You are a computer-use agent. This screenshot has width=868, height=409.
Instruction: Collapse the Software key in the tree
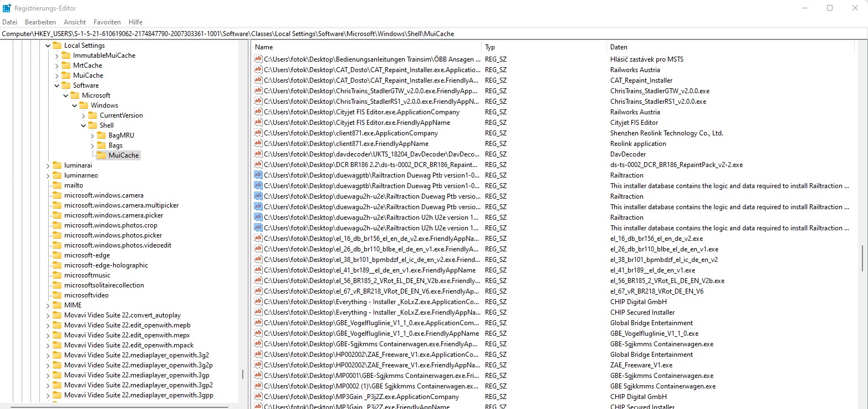tap(57, 85)
